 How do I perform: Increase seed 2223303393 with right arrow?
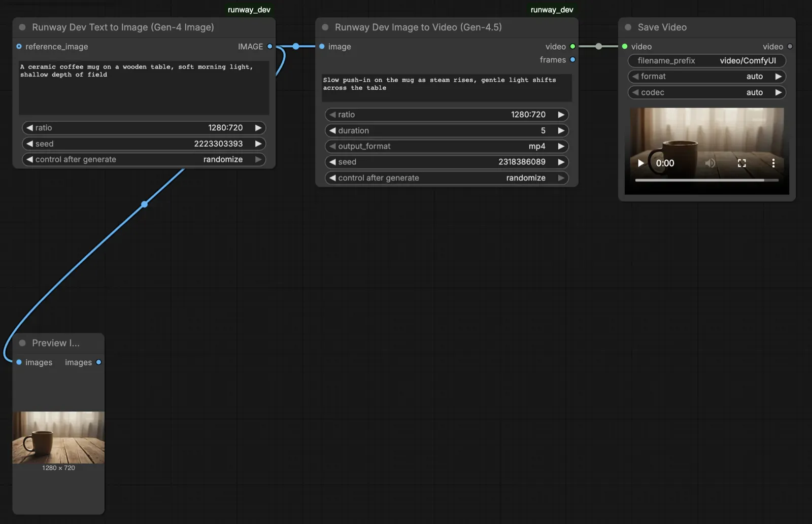pos(258,144)
